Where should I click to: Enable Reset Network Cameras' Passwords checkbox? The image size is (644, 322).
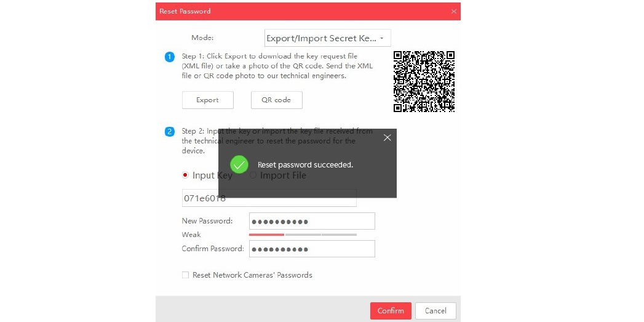tap(185, 275)
